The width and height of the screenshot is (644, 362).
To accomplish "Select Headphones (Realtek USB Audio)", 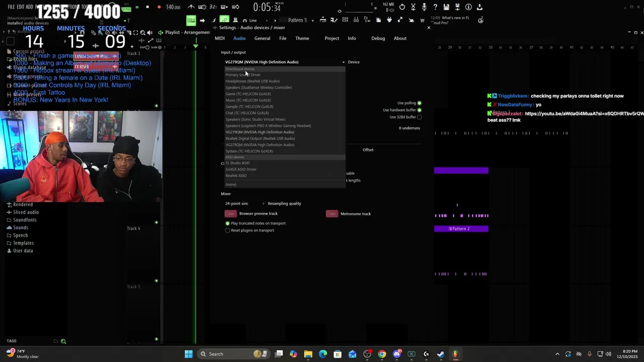I will pos(285,81).
